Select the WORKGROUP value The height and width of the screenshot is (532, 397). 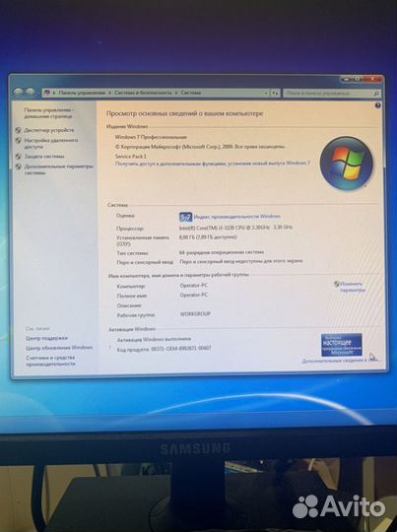195,314
